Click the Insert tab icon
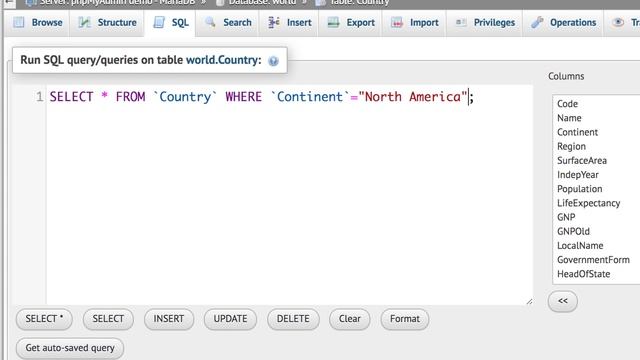This screenshot has width=640, height=360. tap(273, 22)
